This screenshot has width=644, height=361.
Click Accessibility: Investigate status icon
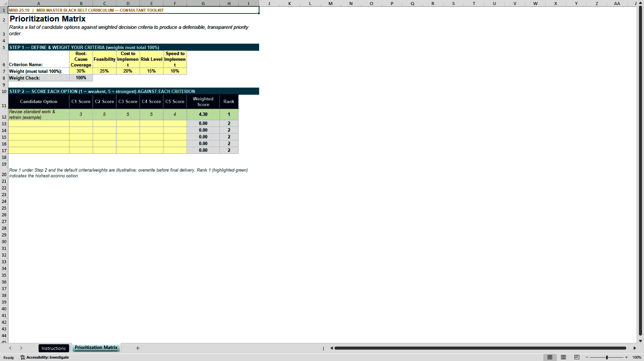pyautogui.click(x=45, y=357)
